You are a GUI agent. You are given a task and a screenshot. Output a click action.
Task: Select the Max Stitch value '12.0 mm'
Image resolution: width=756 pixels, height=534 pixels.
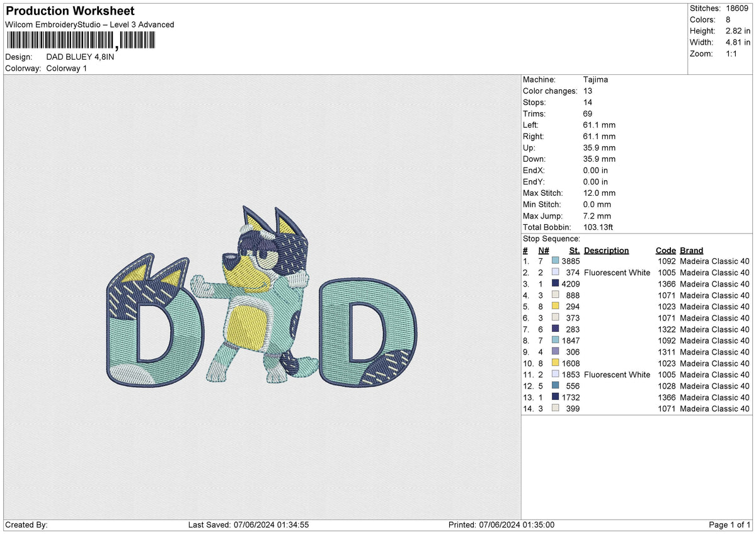click(x=600, y=193)
